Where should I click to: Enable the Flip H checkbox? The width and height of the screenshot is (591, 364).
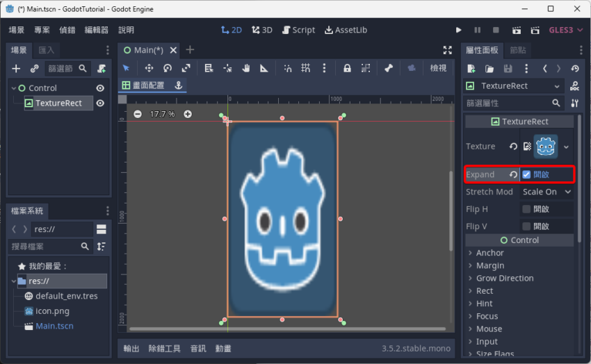(x=526, y=209)
